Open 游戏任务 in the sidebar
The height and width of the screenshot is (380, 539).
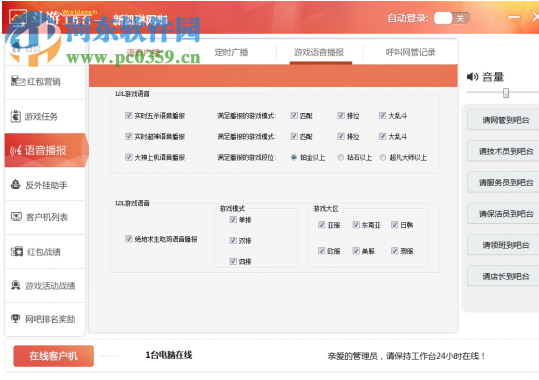(x=45, y=117)
